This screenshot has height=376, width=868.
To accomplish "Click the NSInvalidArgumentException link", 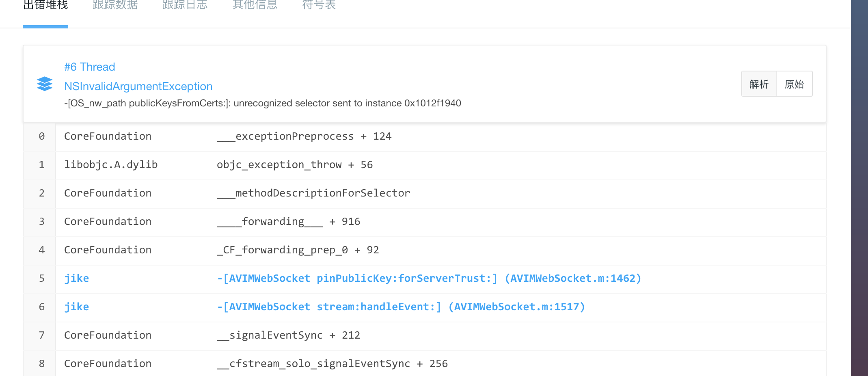I will 138,86.
